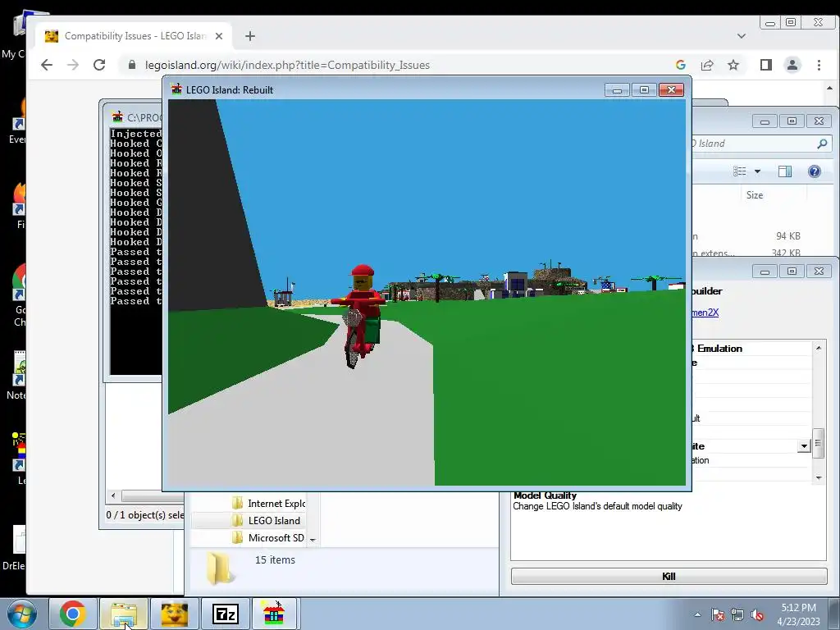Click the Size column header
Image resolution: width=840 pixels, height=630 pixels.
pos(755,195)
